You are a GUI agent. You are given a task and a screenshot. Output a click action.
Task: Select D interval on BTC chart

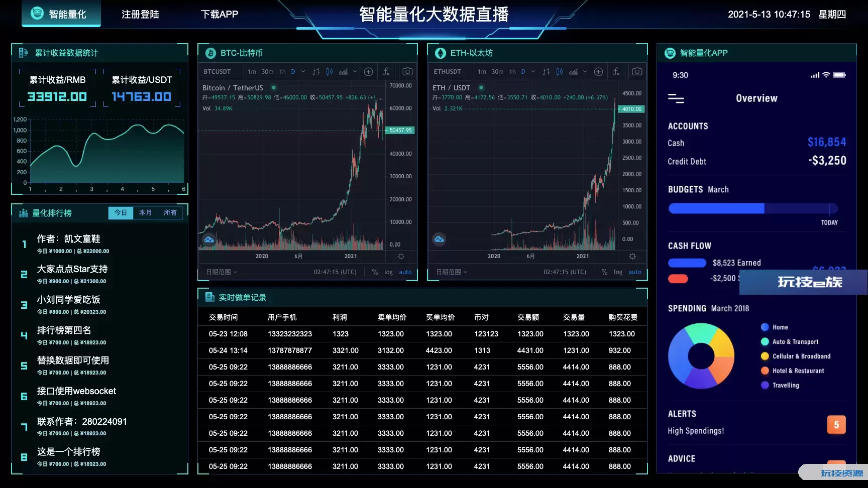pos(293,72)
